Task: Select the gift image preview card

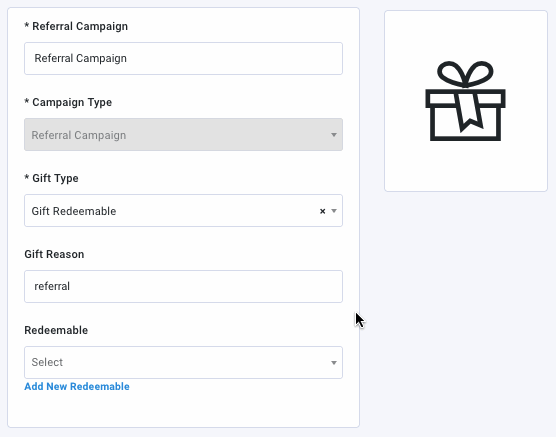Action: 466,101
